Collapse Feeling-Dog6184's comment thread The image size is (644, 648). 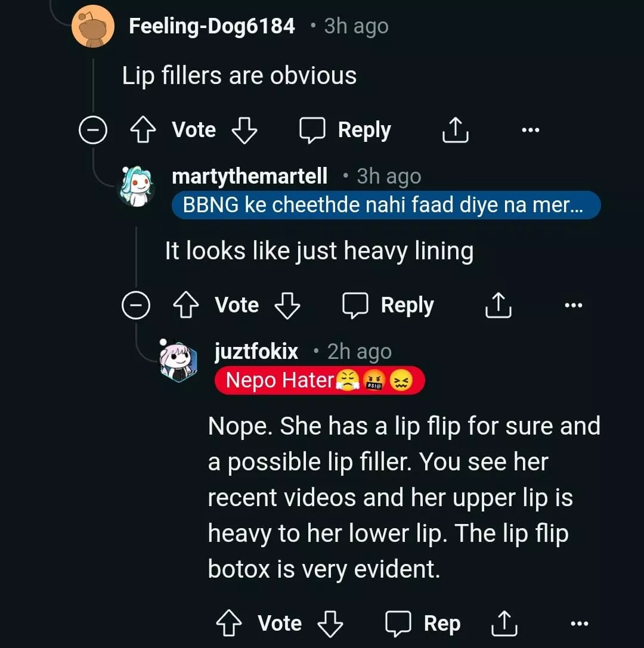[92, 130]
